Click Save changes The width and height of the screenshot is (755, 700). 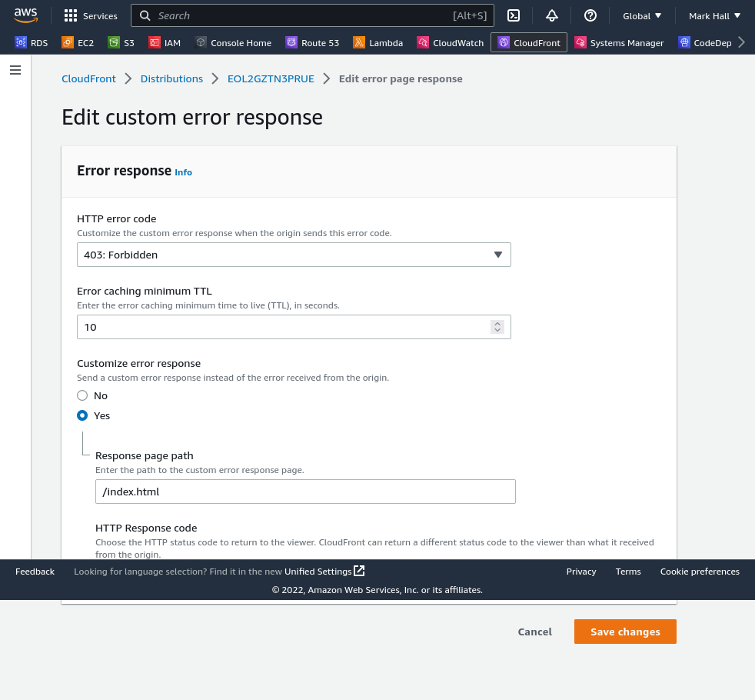(625, 632)
